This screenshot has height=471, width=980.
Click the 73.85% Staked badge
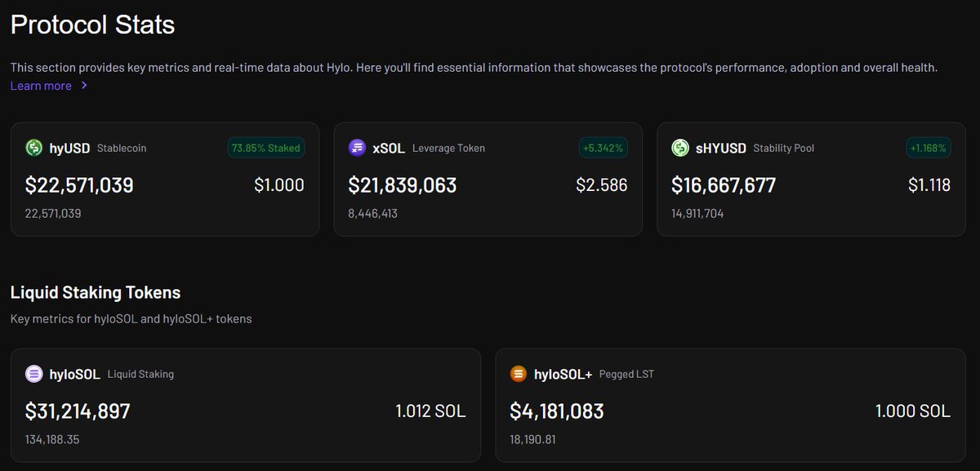(x=265, y=148)
